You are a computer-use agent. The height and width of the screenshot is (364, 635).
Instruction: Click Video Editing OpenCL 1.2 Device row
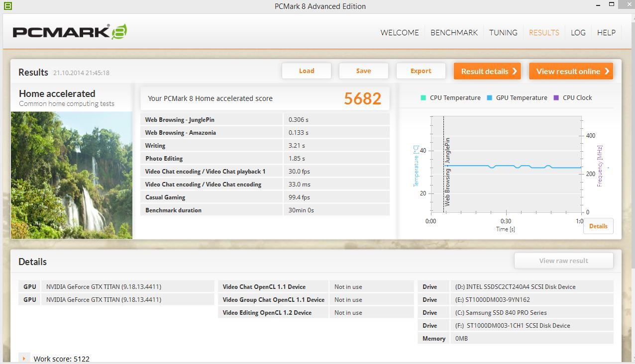(316, 312)
